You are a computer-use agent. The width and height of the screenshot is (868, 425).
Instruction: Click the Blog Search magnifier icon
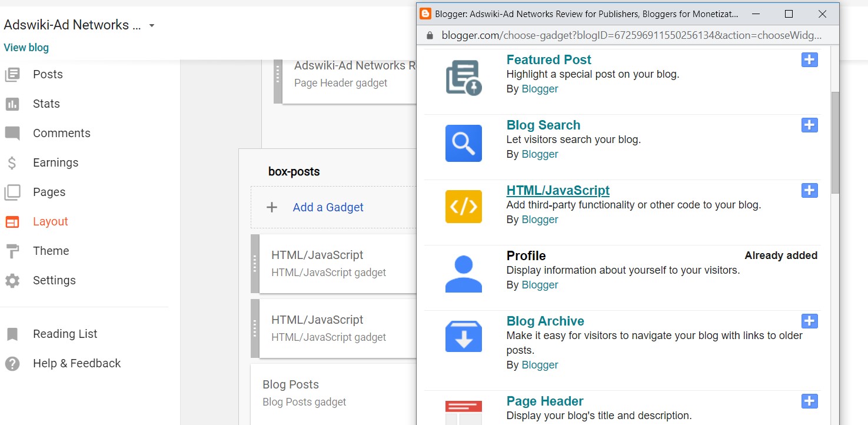pyautogui.click(x=464, y=143)
